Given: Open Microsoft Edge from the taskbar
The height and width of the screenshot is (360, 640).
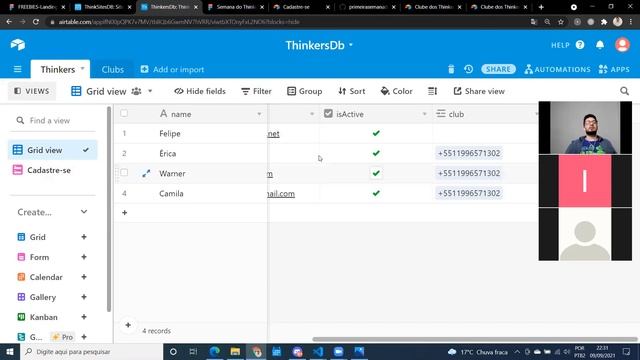Looking at the screenshot, I should (x=214, y=351).
